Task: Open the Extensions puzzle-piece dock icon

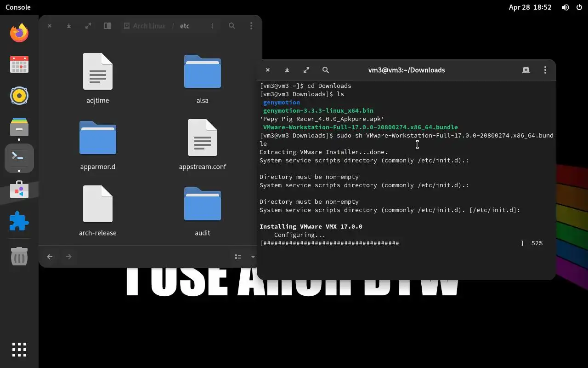Action: pyautogui.click(x=19, y=221)
